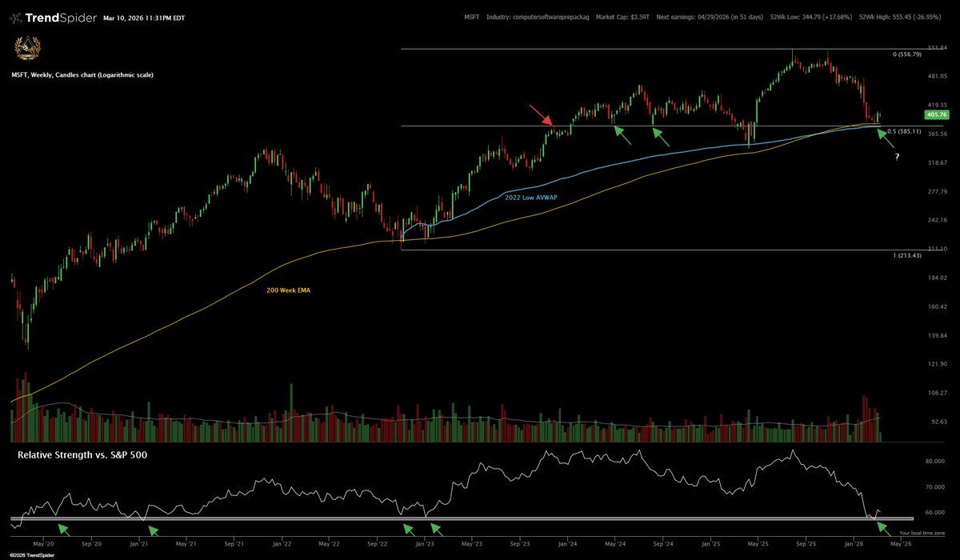Click the Jan '22 date on the time axis
Screen dimensions: 960x560
(282, 543)
